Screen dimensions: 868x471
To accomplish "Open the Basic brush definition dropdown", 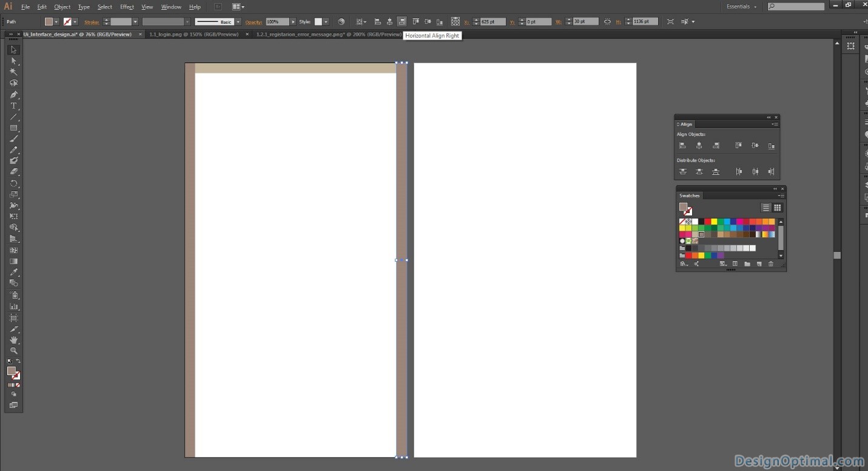I will coord(238,22).
